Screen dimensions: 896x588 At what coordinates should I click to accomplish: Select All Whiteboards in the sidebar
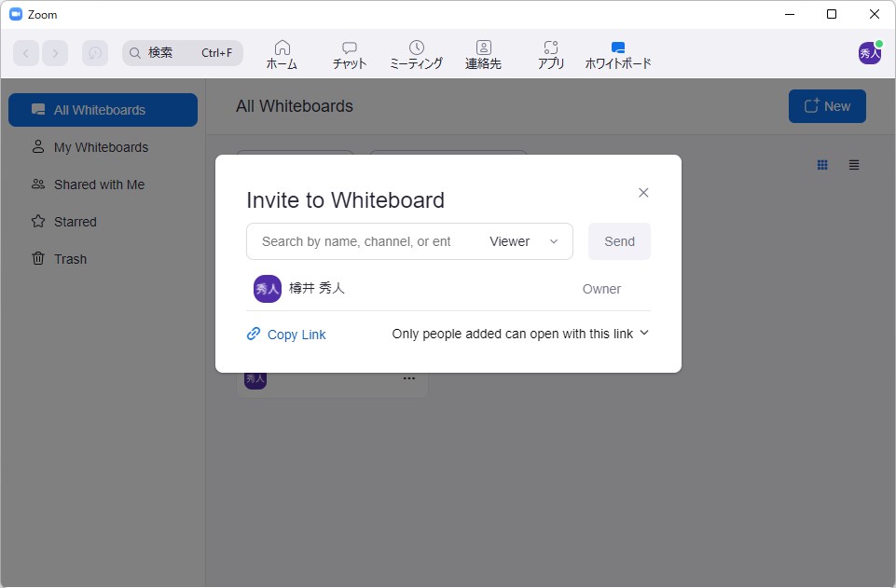pos(103,110)
